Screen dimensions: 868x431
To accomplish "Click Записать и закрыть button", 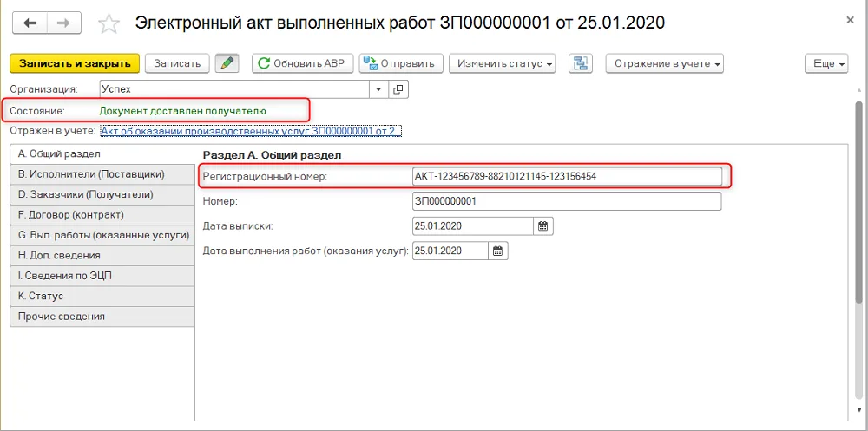I will [75, 63].
